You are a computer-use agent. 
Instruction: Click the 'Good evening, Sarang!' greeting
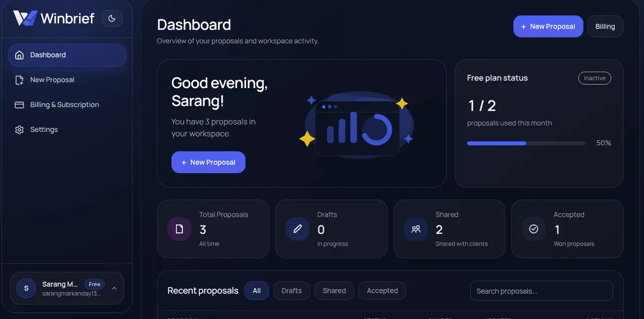coord(220,92)
